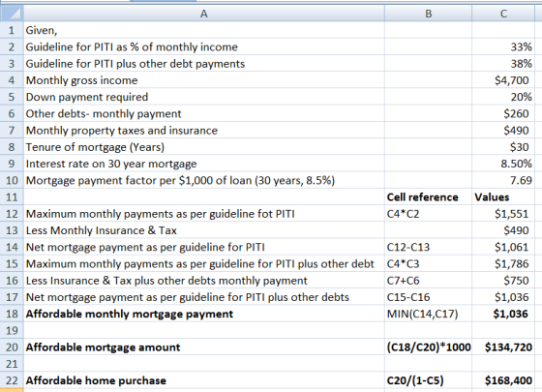The height and width of the screenshot is (392, 542).
Task: Select row 19 header
Action: click(12, 330)
